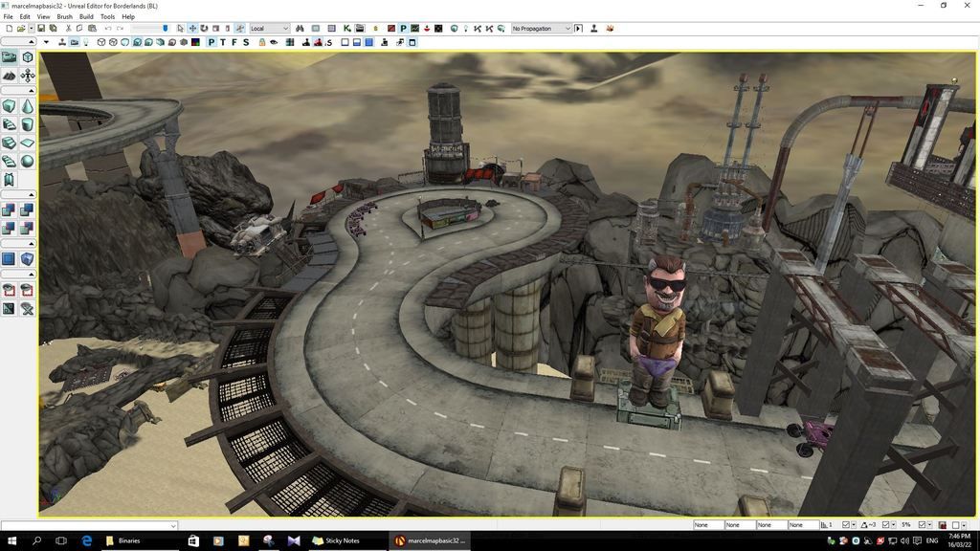Image resolution: width=980 pixels, height=551 pixels.
Task: Open the Help menu
Action: (x=128, y=17)
